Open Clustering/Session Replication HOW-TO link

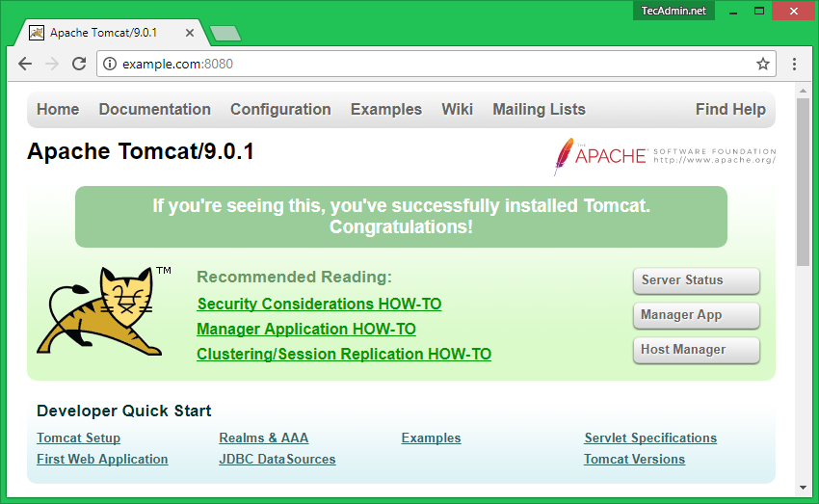coord(344,354)
